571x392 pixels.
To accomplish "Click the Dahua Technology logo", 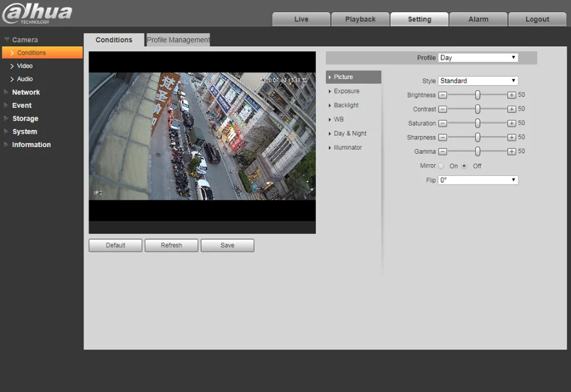I will pyautogui.click(x=37, y=14).
